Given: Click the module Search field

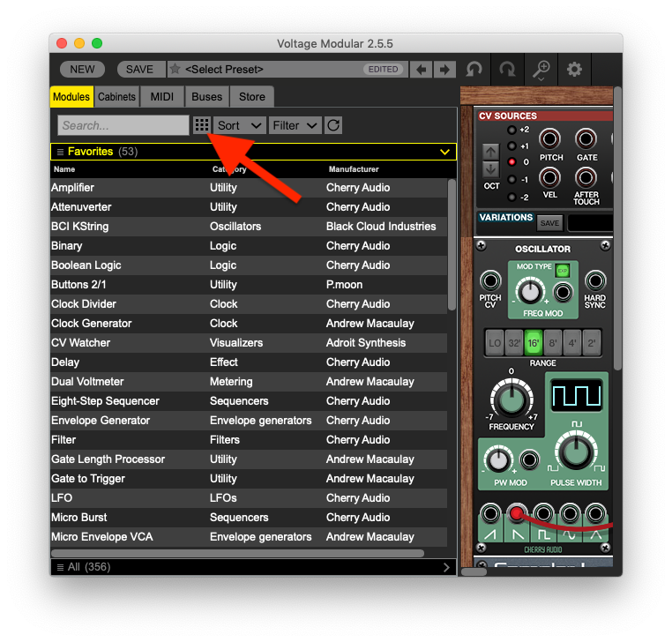Looking at the screenshot, I should [123, 125].
